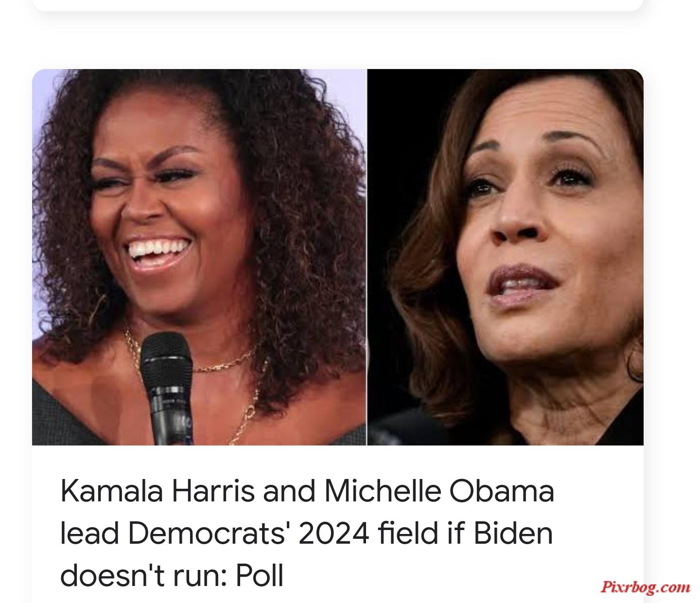Screen dimensions: 700x603
Task: Select "2024" in the article headline
Action: point(334,533)
